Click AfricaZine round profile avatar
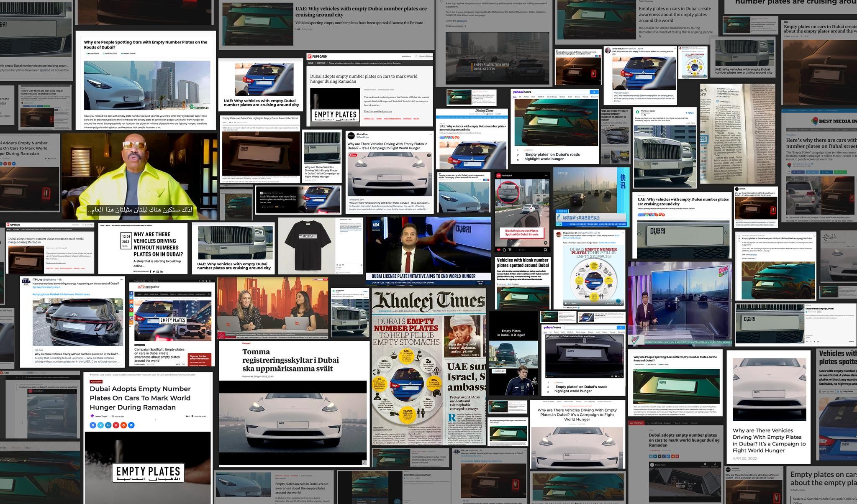The width and height of the screenshot is (857, 504). [x=351, y=136]
